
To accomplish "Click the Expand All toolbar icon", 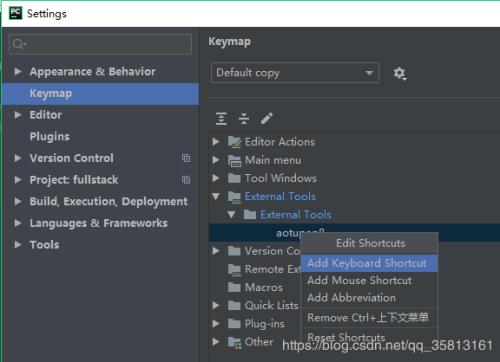I will coord(221,119).
